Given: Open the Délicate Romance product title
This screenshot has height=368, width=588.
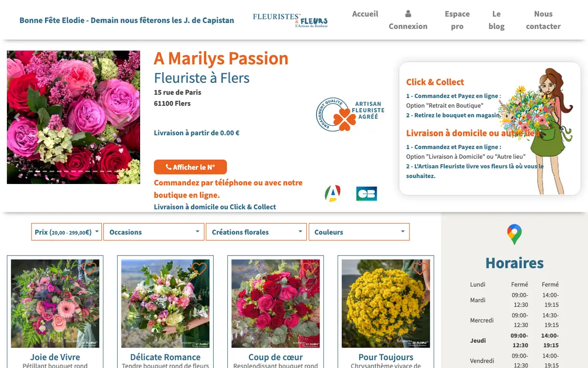Looking at the screenshot, I should (165, 357).
